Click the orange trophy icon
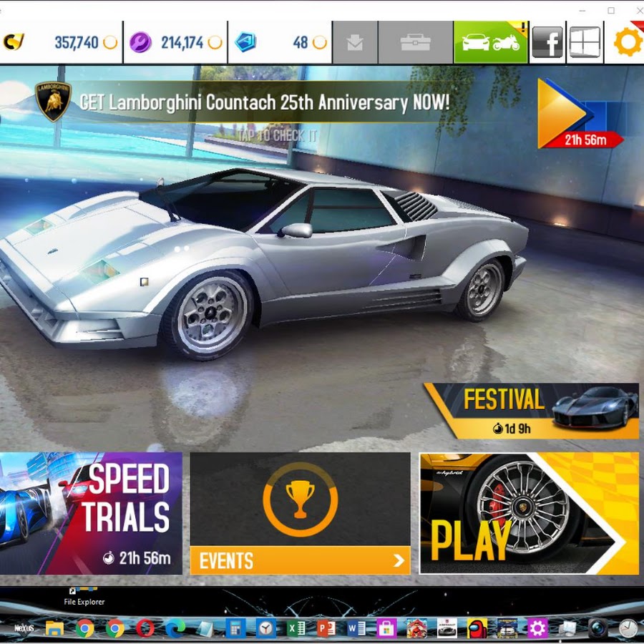Image resolution: width=644 pixels, height=644 pixels. [301, 499]
